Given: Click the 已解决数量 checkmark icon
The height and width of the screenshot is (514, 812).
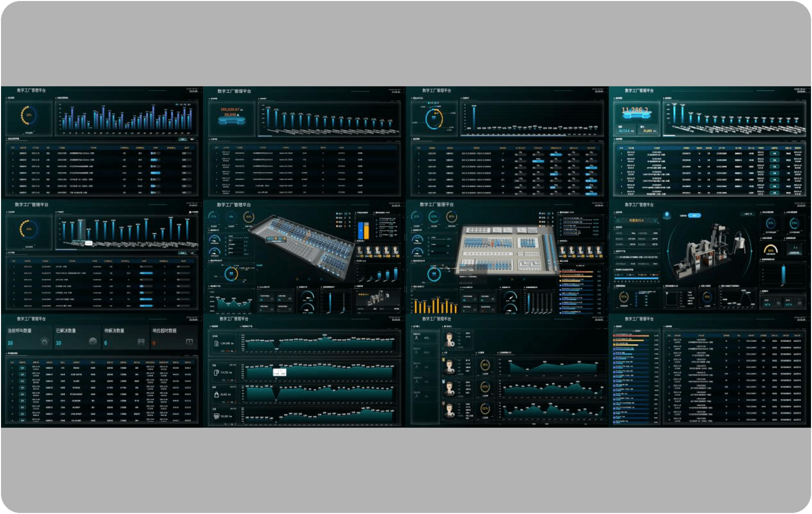Looking at the screenshot, I should 92,342.
